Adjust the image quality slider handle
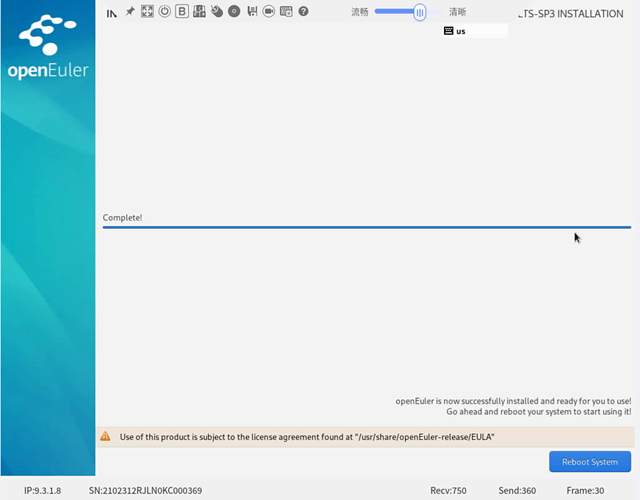Screen dimensions: 640x500 click(420, 12)
